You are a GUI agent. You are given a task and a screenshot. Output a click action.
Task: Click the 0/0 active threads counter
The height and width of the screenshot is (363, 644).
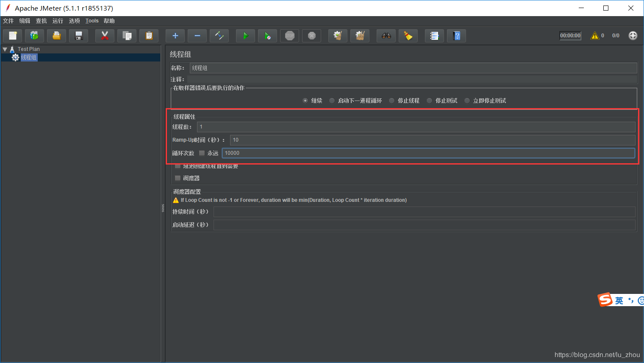pos(616,36)
